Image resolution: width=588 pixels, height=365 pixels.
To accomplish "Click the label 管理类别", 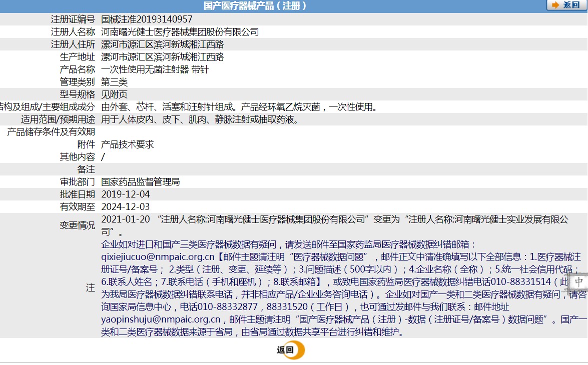I will click(x=77, y=81).
